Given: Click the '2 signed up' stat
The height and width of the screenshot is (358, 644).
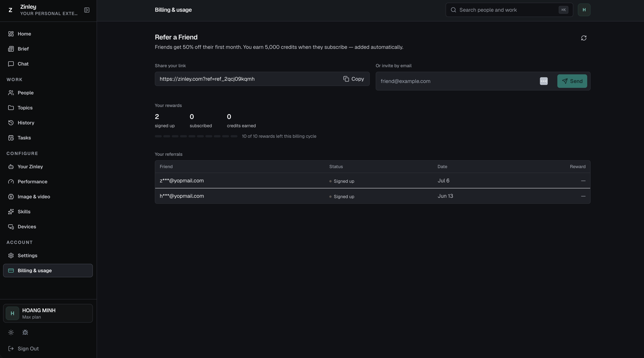Looking at the screenshot, I should (x=165, y=121).
